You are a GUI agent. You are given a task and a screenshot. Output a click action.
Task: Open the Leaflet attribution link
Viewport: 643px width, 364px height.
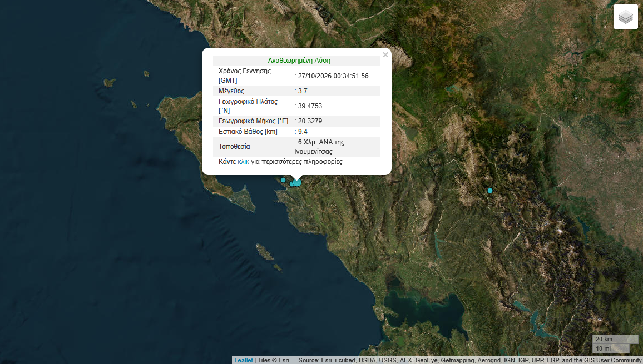pos(244,360)
